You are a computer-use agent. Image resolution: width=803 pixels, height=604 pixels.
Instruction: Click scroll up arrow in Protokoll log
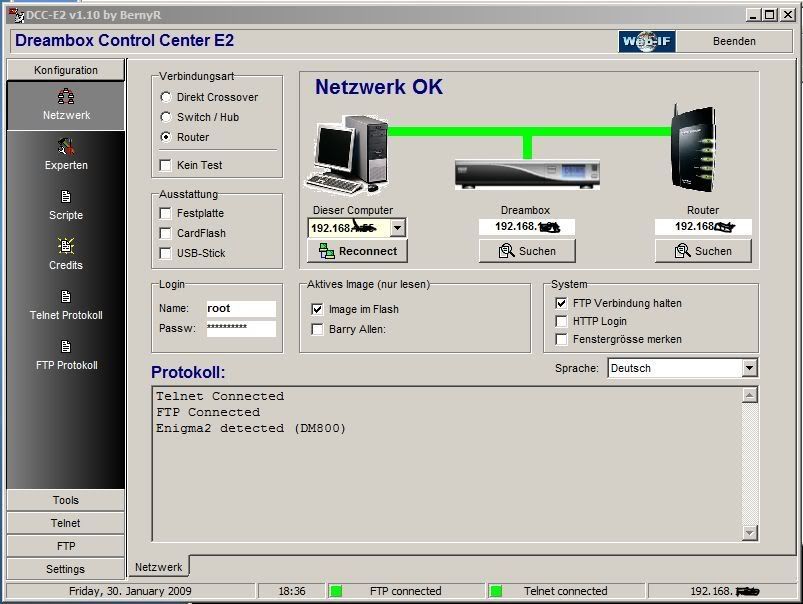(x=749, y=395)
